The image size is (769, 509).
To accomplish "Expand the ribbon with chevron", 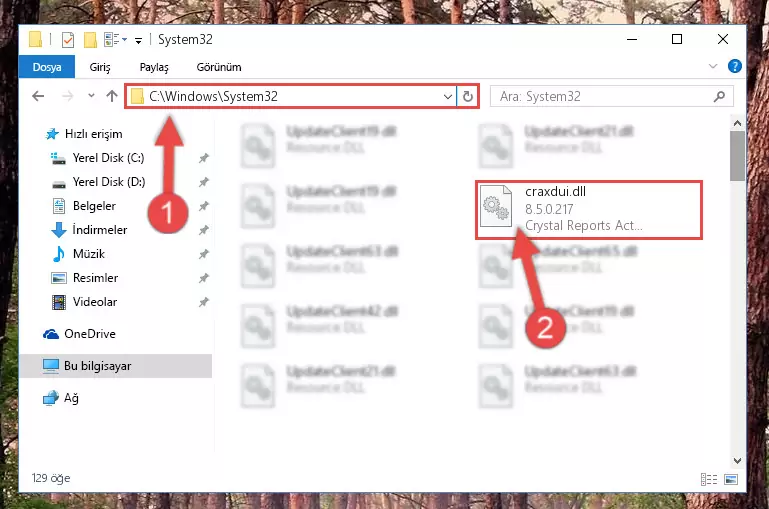I will point(713,66).
